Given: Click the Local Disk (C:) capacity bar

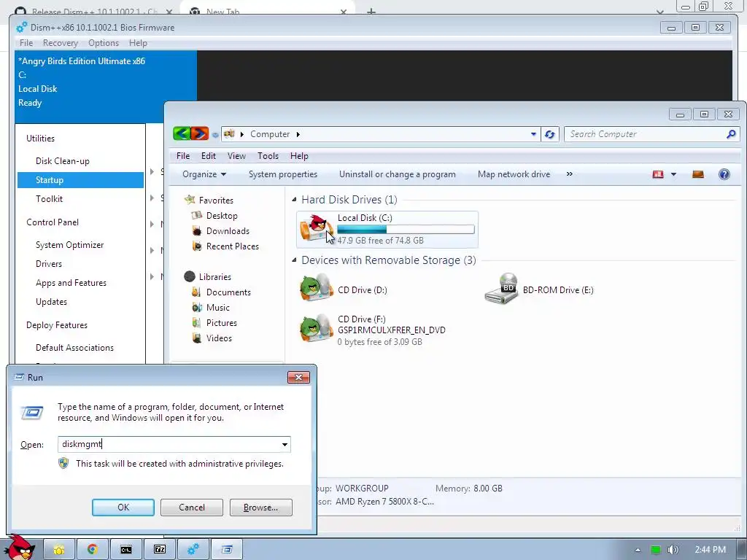Looking at the screenshot, I should (x=406, y=230).
